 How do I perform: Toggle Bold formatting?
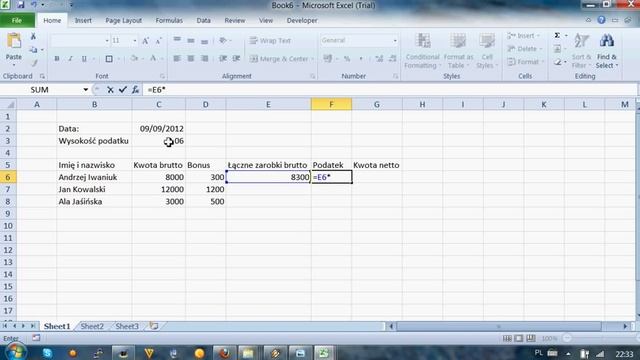pyautogui.click(x=57, y=59)
